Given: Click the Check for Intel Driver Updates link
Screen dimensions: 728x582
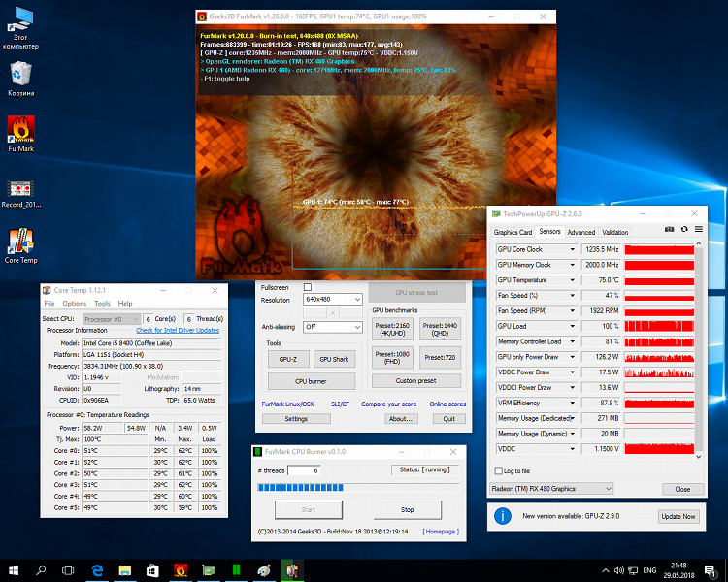Looking at the screenshot, I should [x=178, y=330].
